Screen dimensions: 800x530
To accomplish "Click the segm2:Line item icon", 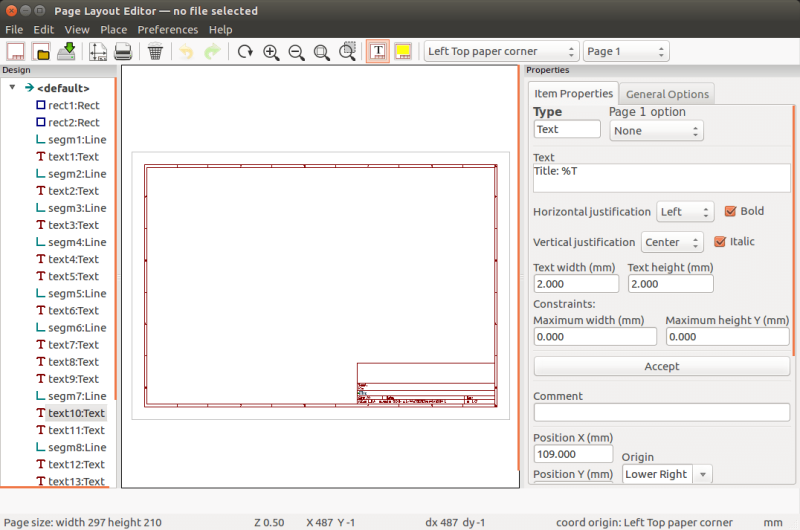I will tap(41, 173).
